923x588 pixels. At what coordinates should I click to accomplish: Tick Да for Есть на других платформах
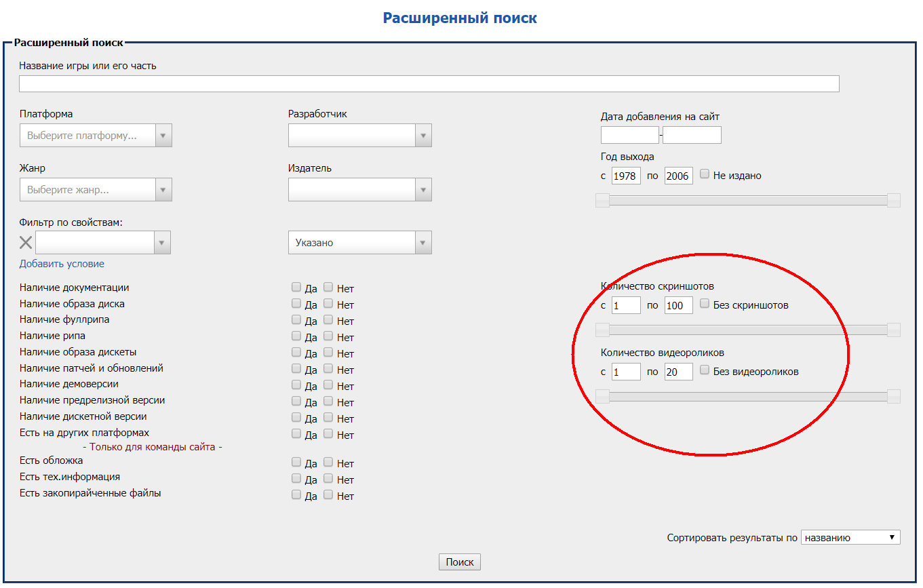pyautogui.click(x=296, y=433)
